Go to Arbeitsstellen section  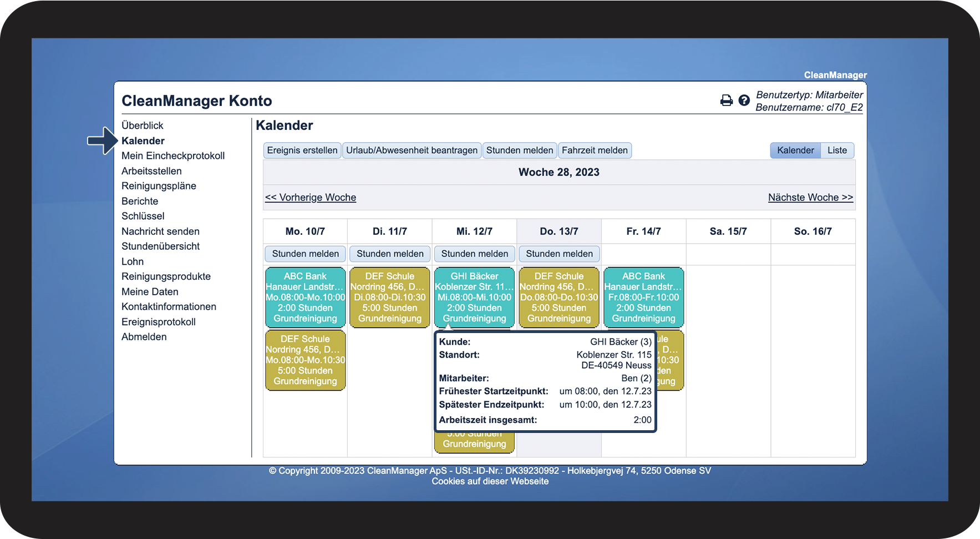(x=151, y=171)
